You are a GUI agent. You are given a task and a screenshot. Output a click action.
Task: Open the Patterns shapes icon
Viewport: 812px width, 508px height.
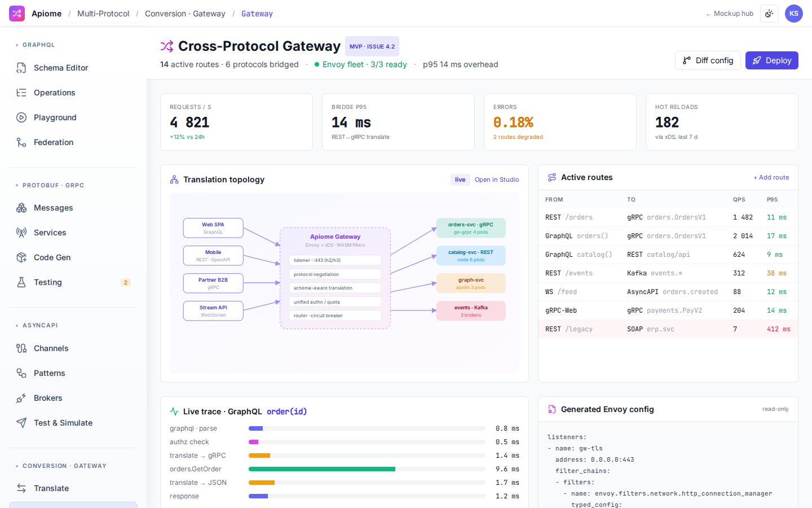[21, 373]
